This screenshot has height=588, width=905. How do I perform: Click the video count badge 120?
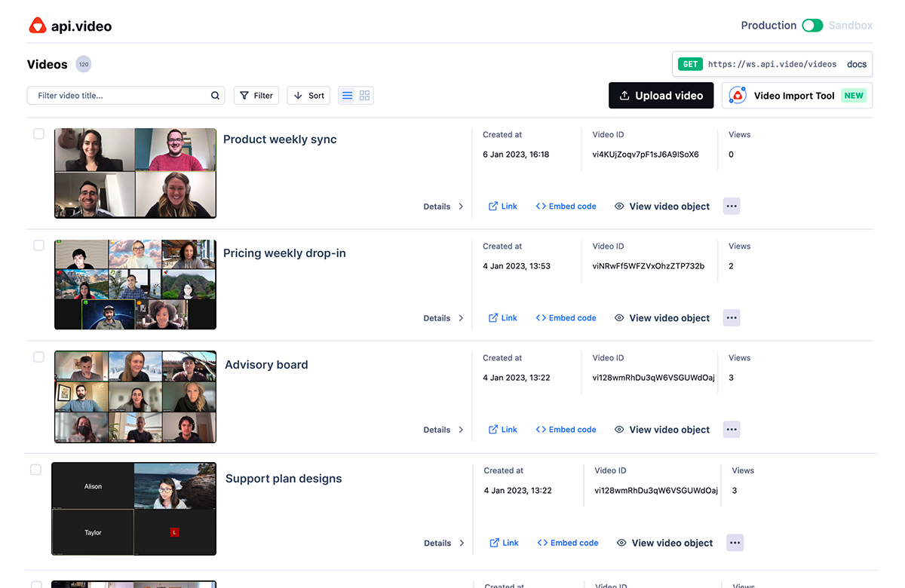tap(84, 64)
